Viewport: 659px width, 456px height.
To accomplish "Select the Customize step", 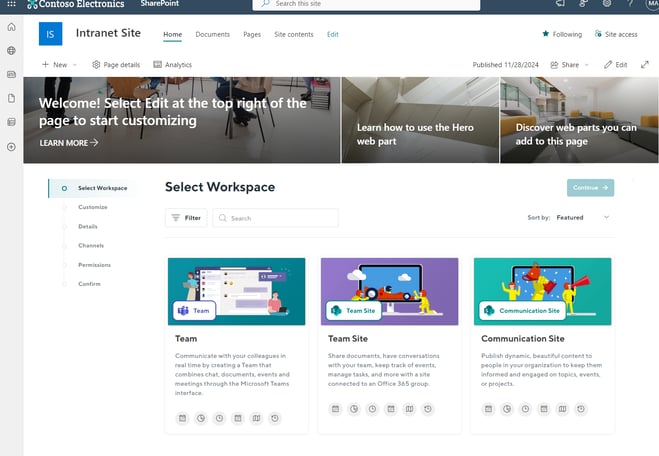I will click(92, 207).
